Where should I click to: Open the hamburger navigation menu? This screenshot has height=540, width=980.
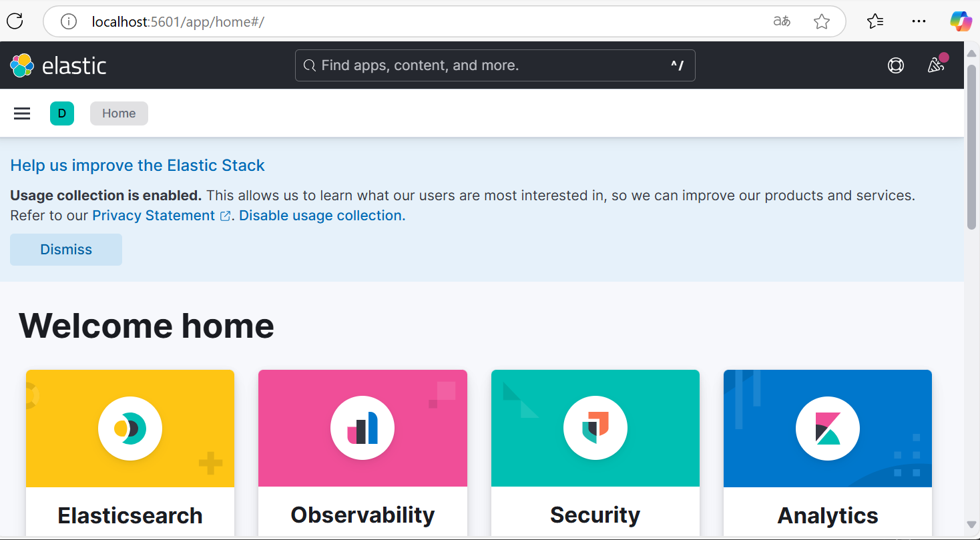point(22,113)
